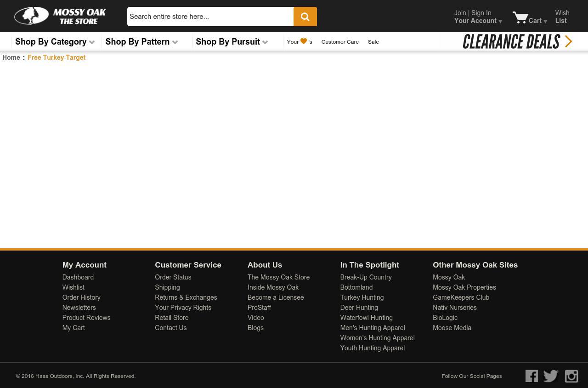The width and height of the screenshot is (588, 388).
Task: Expand the Shop By Pattern menu
Action: (x=141, y=42)
